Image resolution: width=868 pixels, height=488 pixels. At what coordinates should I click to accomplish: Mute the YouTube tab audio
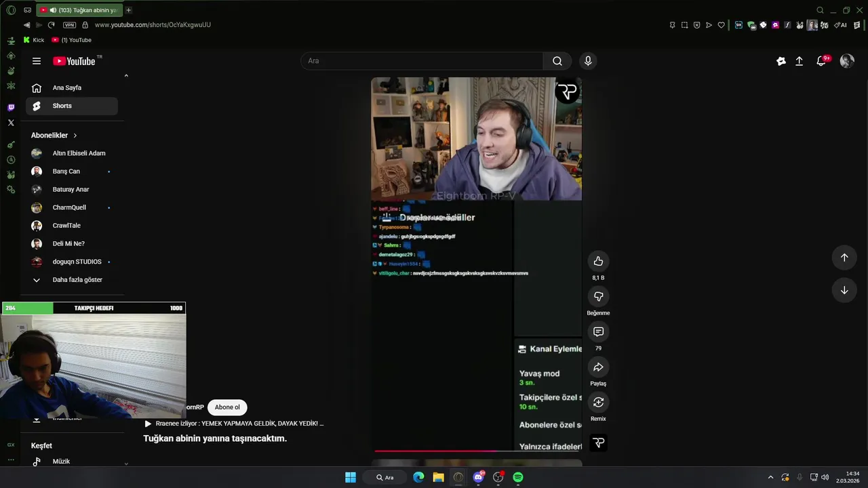pos(53,10)
